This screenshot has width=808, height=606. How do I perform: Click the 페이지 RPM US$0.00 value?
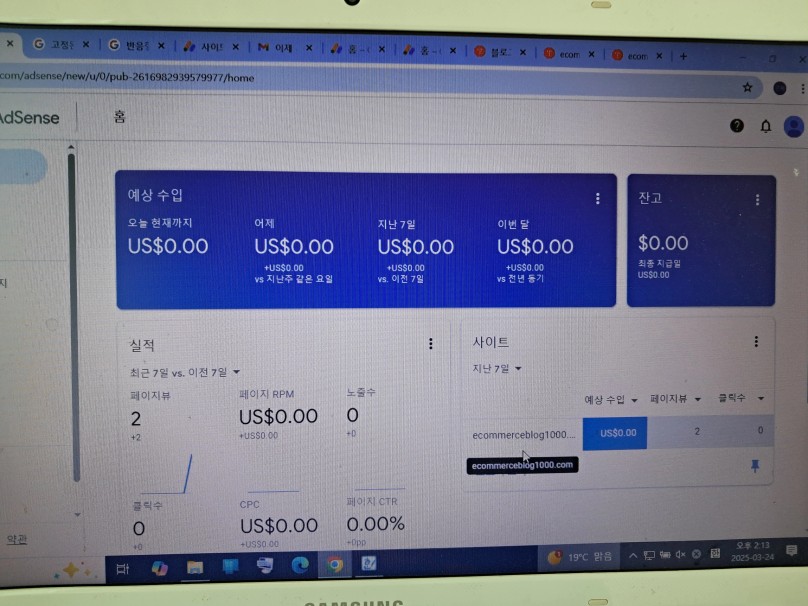278,416
